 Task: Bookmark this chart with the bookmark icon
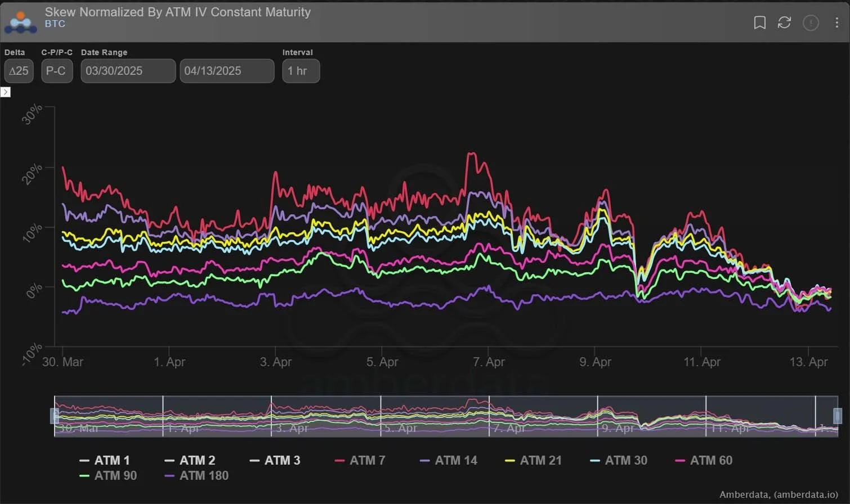click(759, 22)
